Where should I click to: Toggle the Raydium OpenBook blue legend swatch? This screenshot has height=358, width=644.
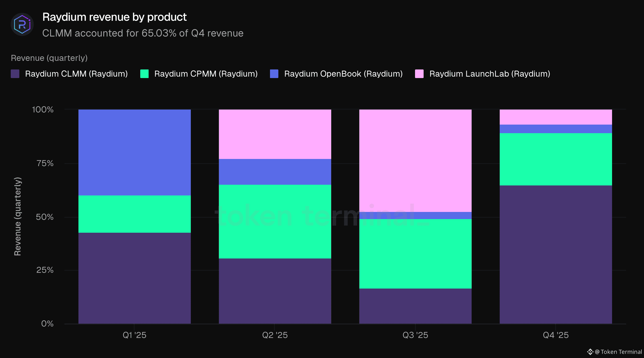[x=274, y=74]
